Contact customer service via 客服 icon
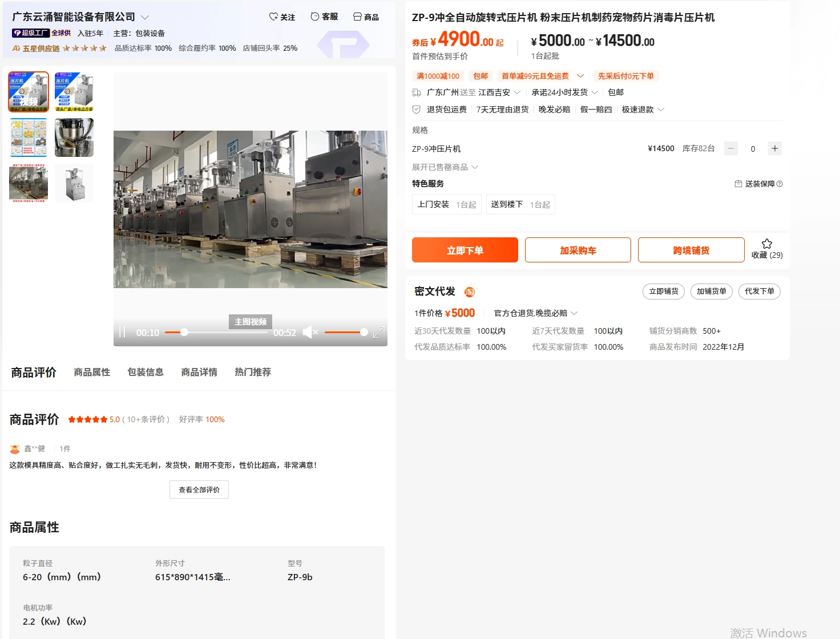The image size is (840, 639). click(324, 17)
